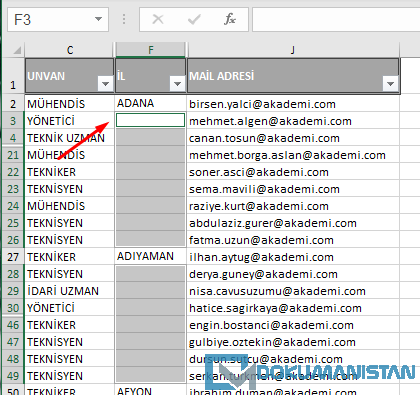420x395 pixels.
Task: Select column C header
Action: click(70, 50)
